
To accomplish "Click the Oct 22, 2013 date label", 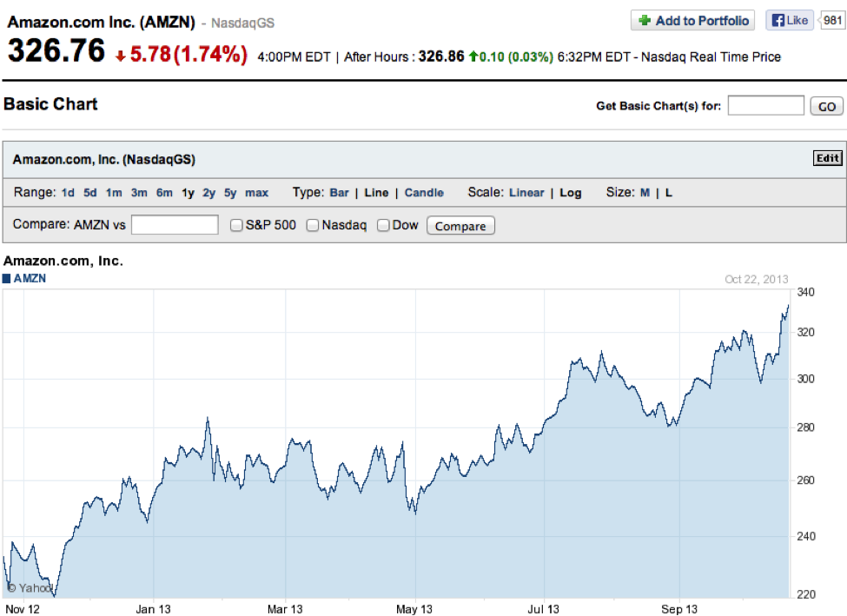I will [x=757, y=280].
